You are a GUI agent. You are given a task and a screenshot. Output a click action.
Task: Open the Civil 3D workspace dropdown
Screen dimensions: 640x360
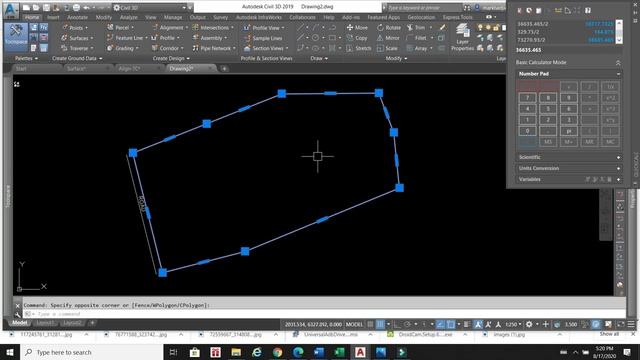pyautogui.click(x=149, y=8)
